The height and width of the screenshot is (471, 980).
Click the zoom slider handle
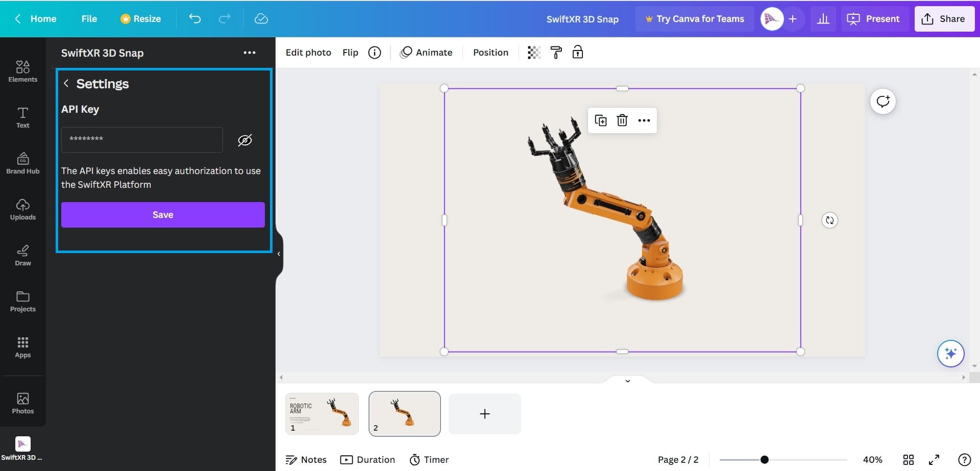[x=764, y=460]
